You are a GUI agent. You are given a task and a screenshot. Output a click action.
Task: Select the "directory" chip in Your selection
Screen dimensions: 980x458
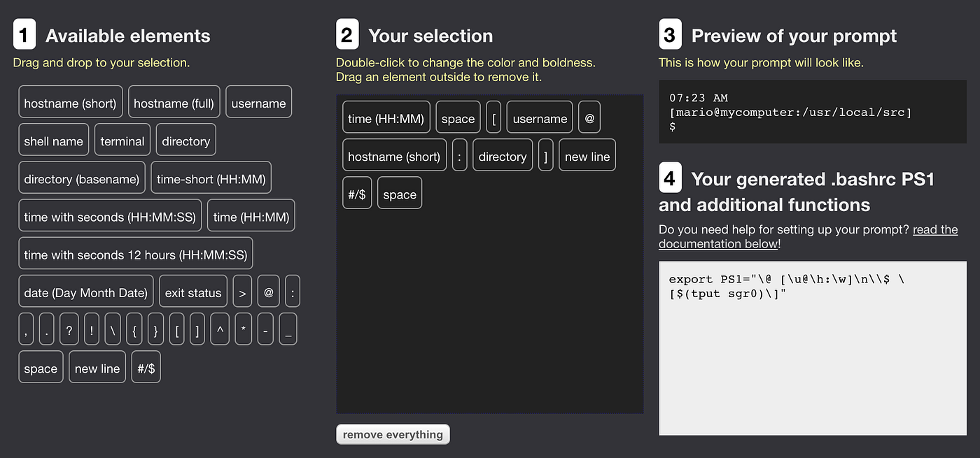(503, 155)
